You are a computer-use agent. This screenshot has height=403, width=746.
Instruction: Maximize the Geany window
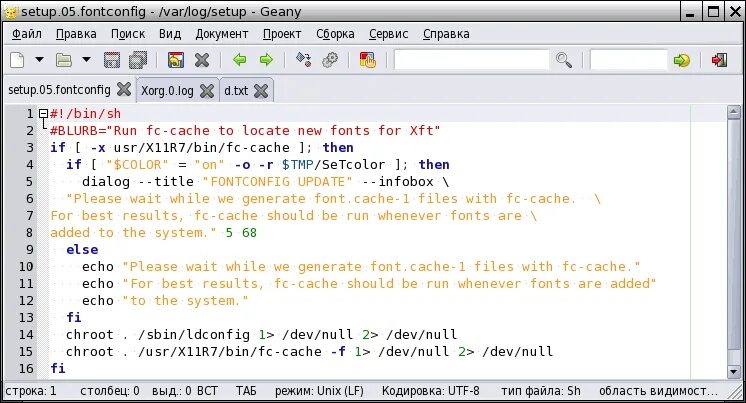point(713,11)
